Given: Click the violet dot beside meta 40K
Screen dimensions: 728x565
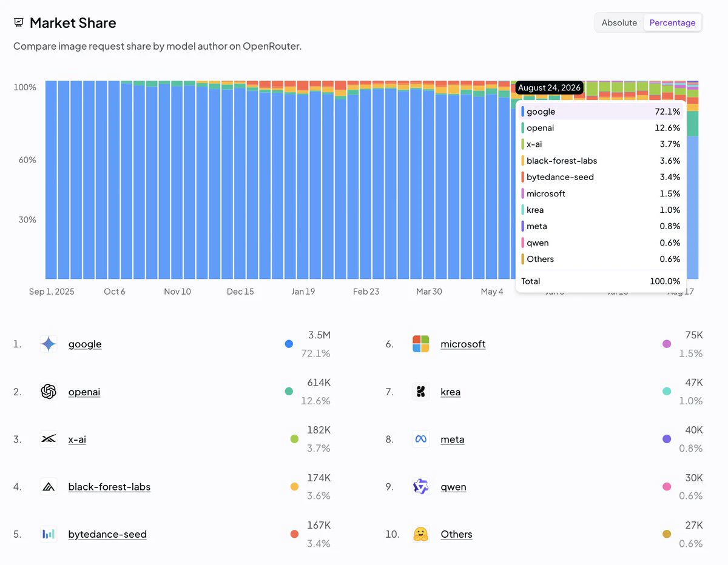Looking at the screenshot, I should click(x=667, y=439).
